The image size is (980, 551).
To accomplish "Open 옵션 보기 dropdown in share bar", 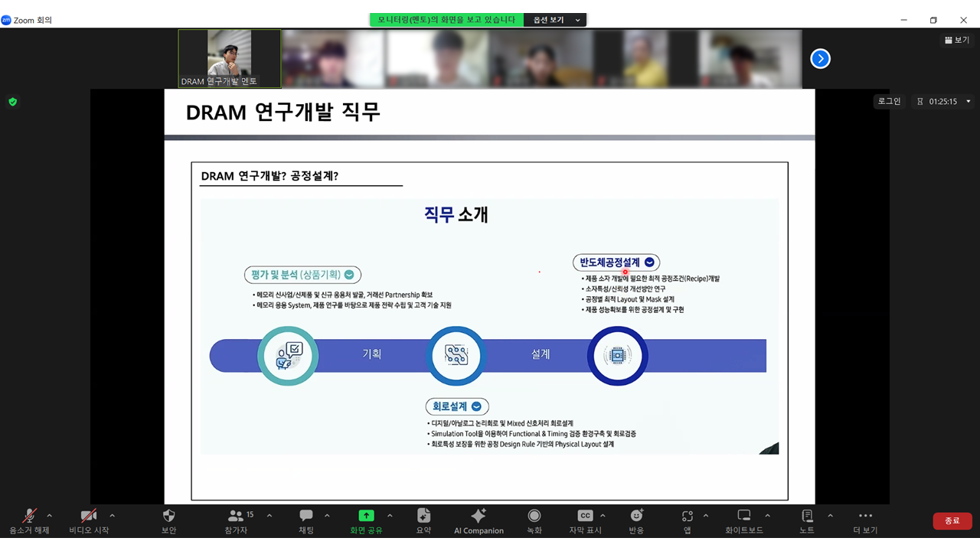I will click(555, 20).
